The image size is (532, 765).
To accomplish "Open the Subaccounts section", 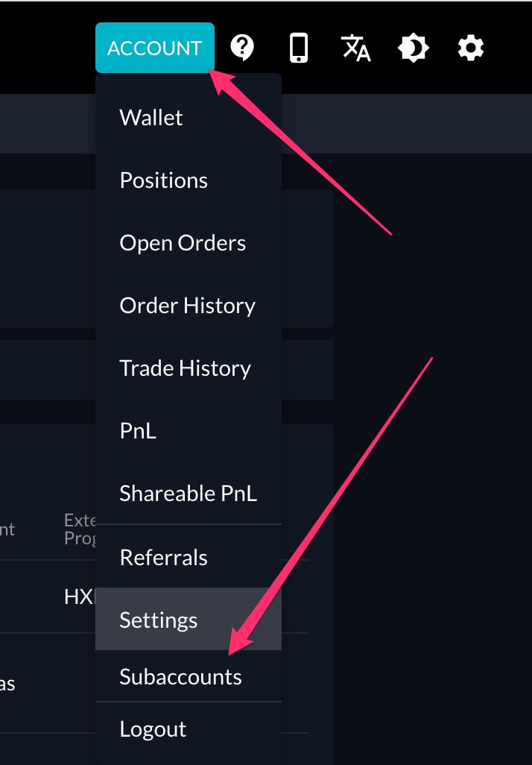I will (180, 676).
